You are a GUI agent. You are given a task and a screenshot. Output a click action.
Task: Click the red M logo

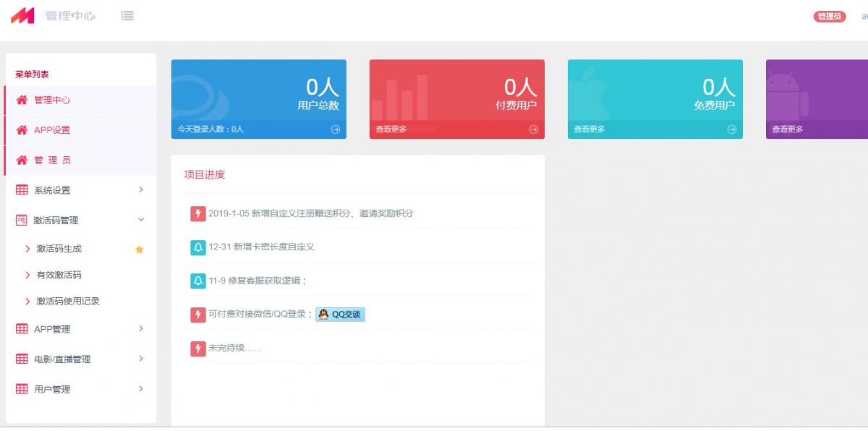(22, 15)
